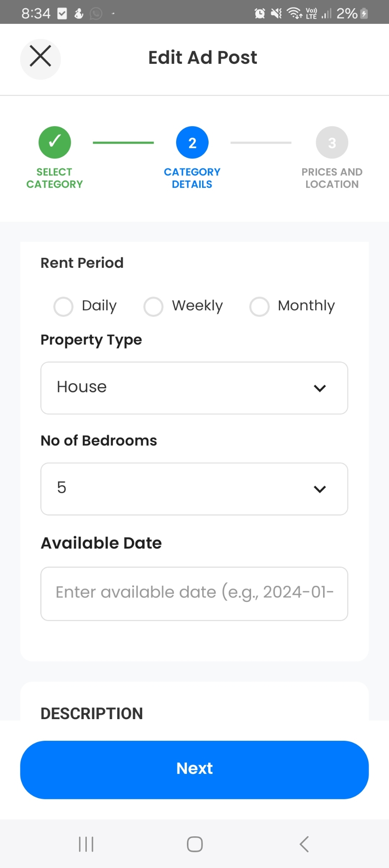Expand the No of Bedrooms dropdown

click(x=194, y=489)
